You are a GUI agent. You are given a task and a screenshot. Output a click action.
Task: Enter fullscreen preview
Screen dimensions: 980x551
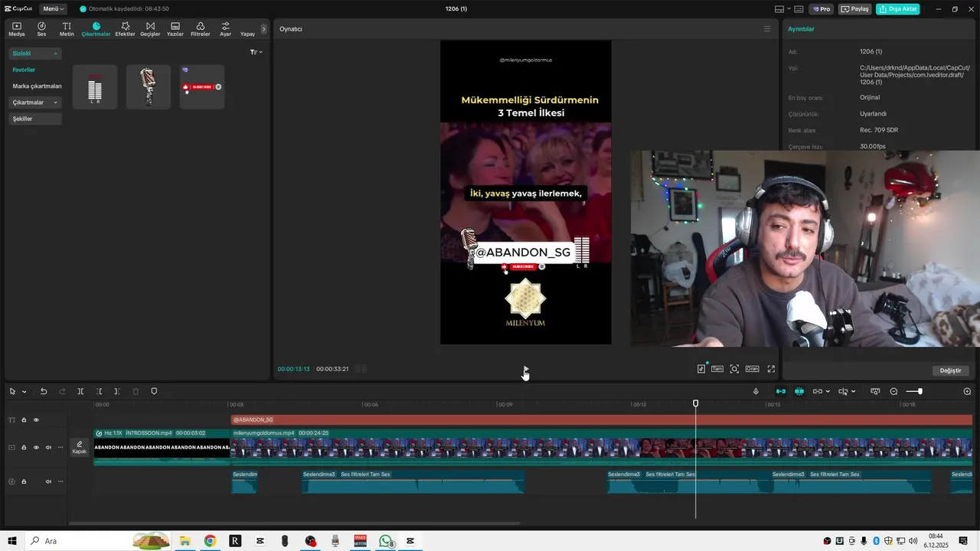[771, 369]
